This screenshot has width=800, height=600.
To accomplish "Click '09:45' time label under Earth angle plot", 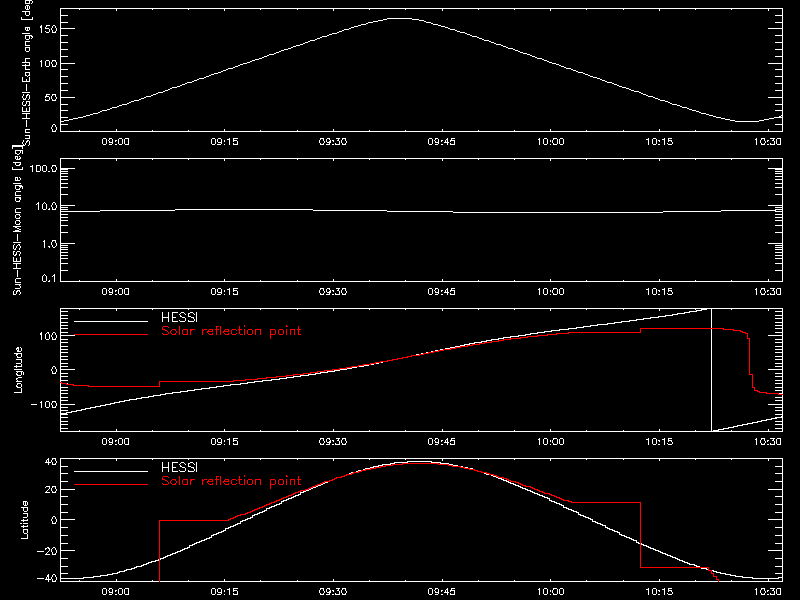I will pos(441,142).
